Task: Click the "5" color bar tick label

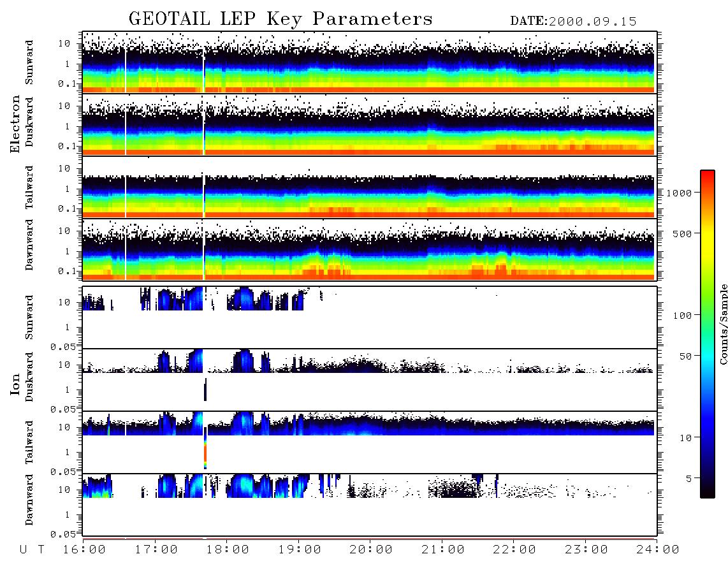Action: [x=688, y=479]
